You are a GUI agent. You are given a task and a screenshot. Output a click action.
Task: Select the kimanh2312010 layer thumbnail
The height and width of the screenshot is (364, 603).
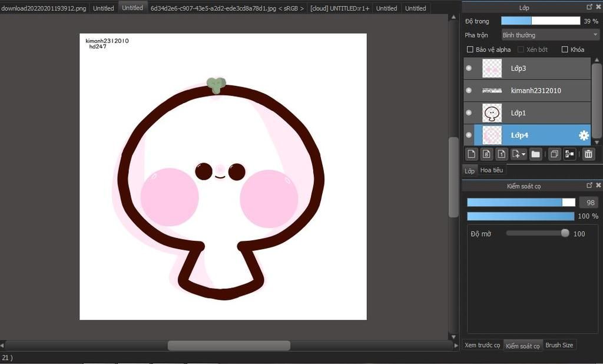point(492,91)
